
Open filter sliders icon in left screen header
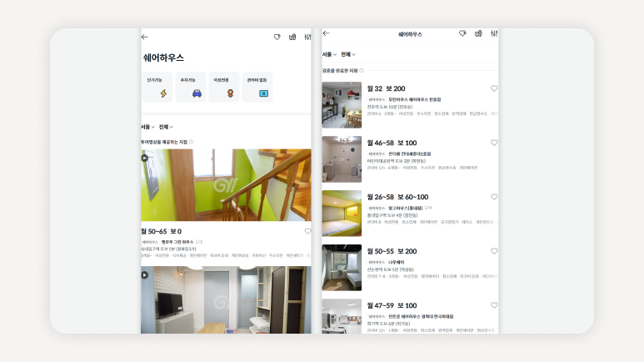click(307, 37)
